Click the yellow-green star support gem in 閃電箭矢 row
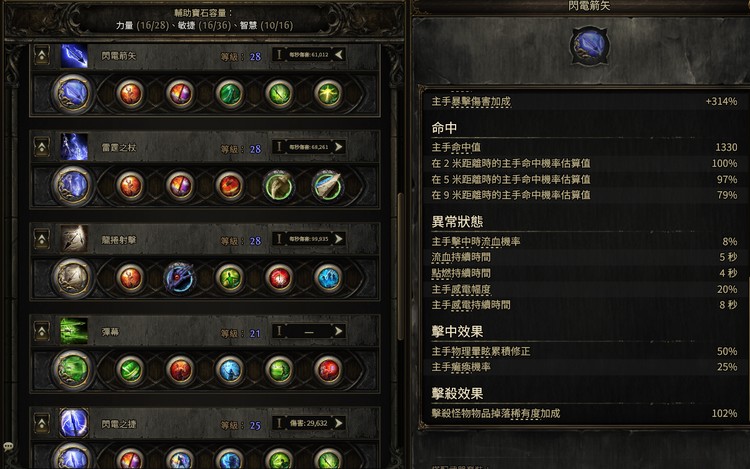Image resolution: width=750 pixels, height=469 pixels. point(329,93)
